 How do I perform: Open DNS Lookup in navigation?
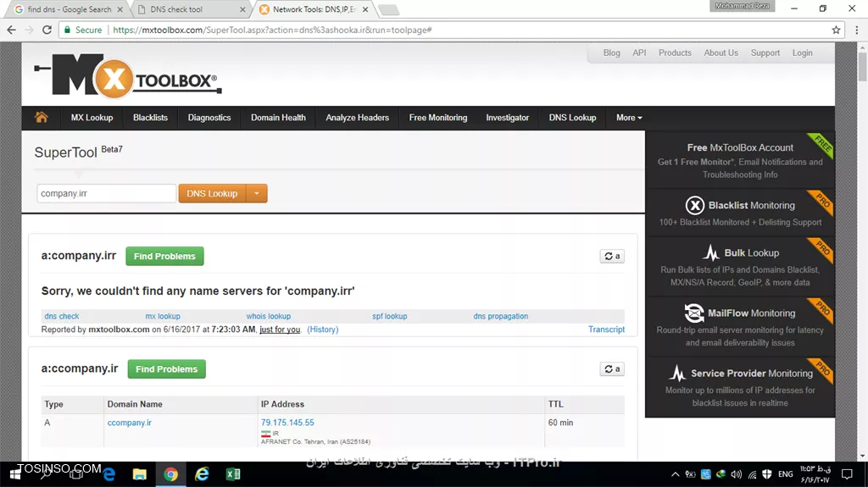pos(572,118)
